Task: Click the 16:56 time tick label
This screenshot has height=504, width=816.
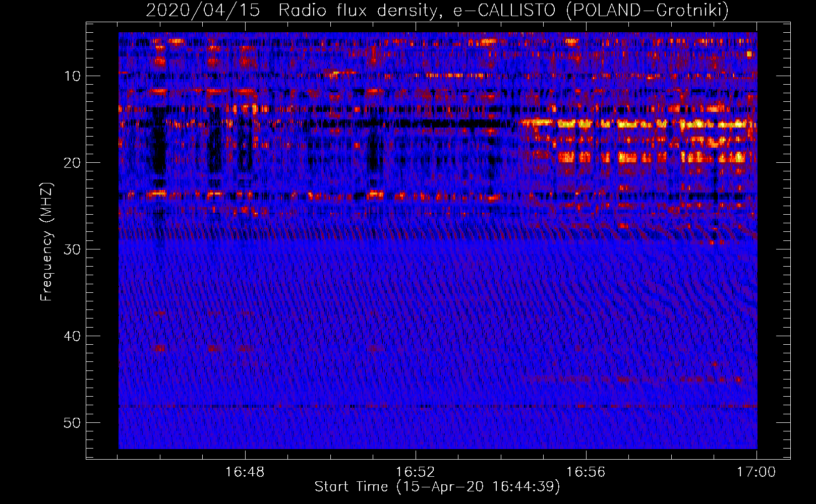Action: click(586, 472)
